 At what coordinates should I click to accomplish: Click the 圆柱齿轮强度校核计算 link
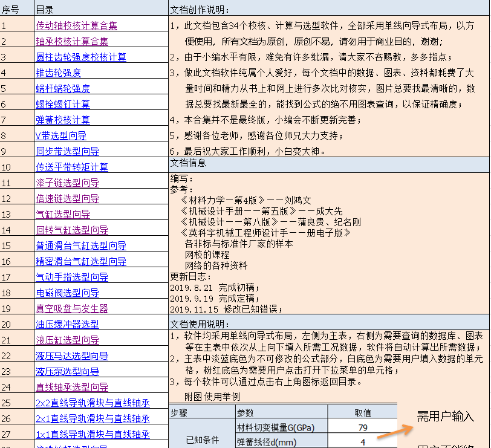click(x=81, y=57)
